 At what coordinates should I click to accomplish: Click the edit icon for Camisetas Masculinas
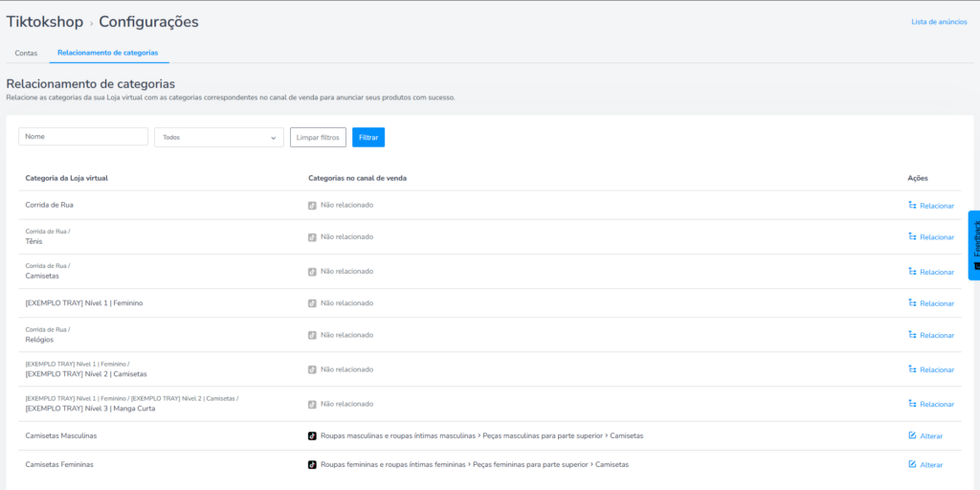pos(912,435)
